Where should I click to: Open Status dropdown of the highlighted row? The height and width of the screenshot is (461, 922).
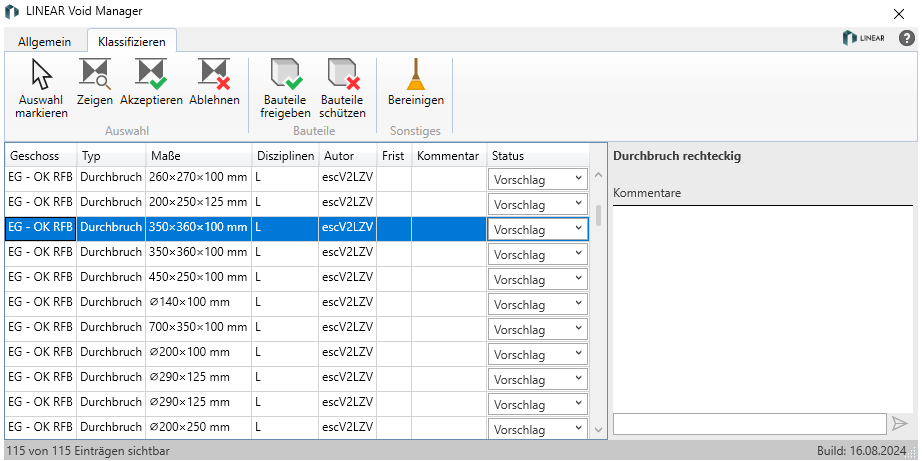537,229
